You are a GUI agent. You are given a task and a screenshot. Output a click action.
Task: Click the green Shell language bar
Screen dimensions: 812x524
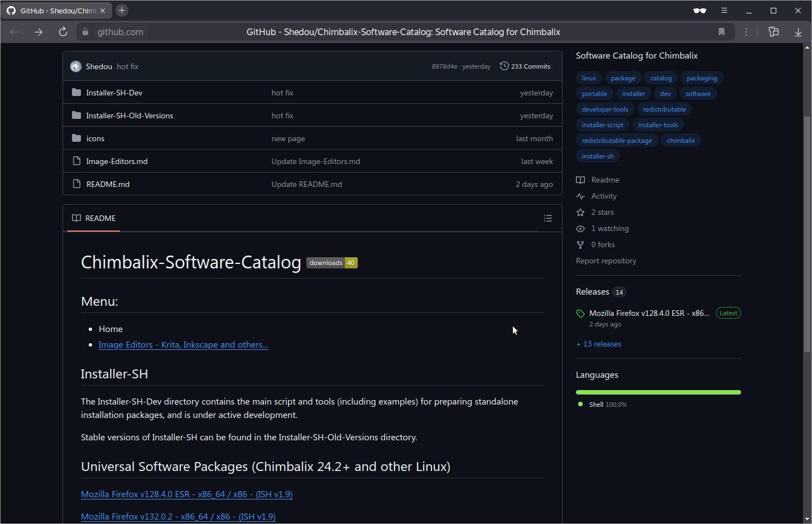[x=658, y=392]
